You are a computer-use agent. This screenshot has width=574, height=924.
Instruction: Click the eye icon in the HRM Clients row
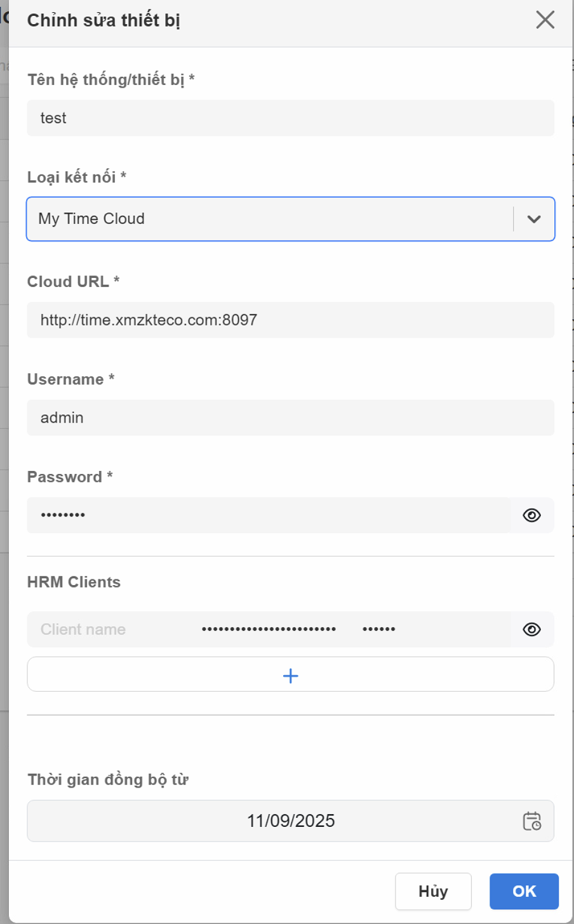[x=532, y=629]
